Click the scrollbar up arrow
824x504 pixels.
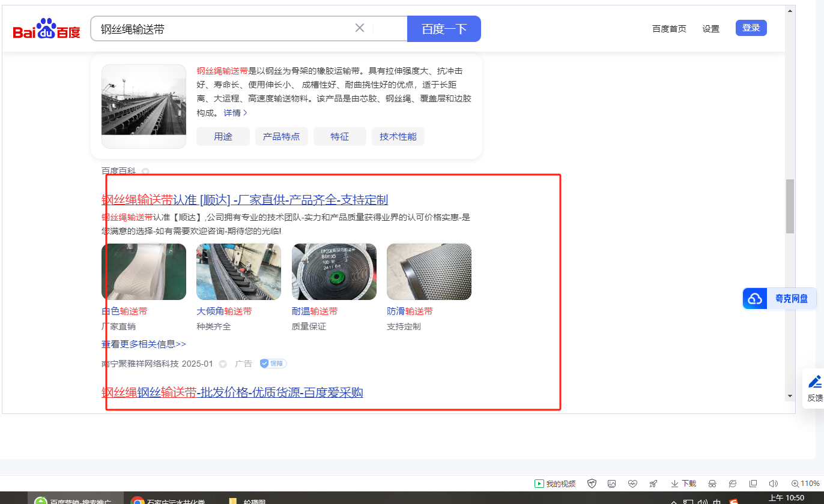(x=790, y=10)
